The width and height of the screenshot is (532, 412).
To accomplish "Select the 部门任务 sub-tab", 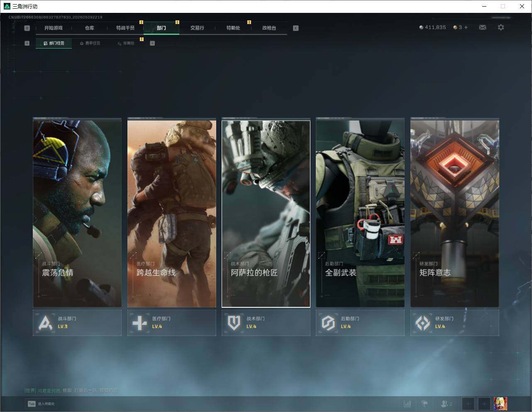I will [54, 43].
